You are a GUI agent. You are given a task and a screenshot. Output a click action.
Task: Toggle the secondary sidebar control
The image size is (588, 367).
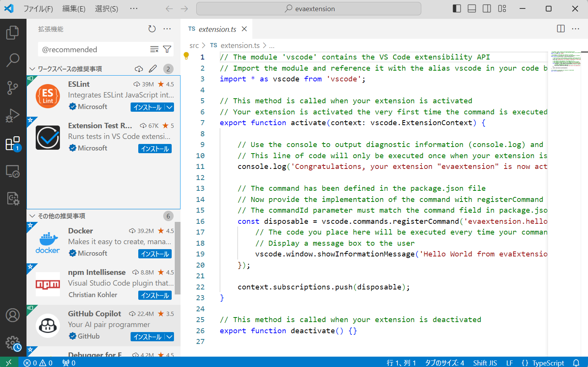coord(487,8)
